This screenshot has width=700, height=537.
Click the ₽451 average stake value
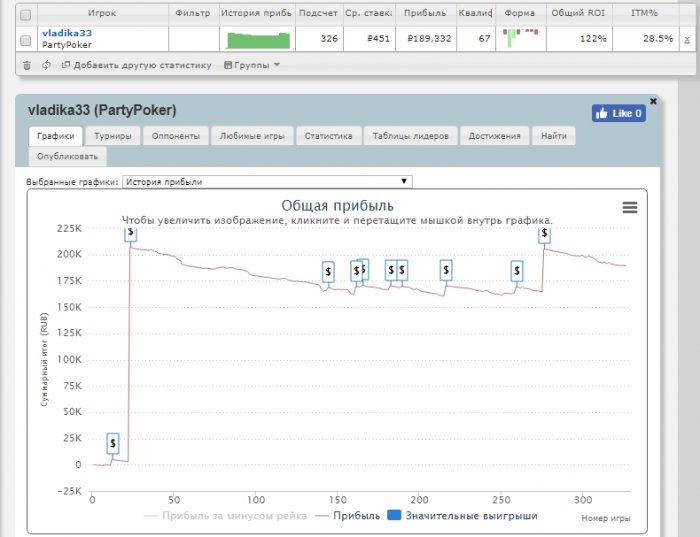pos(379,39)
